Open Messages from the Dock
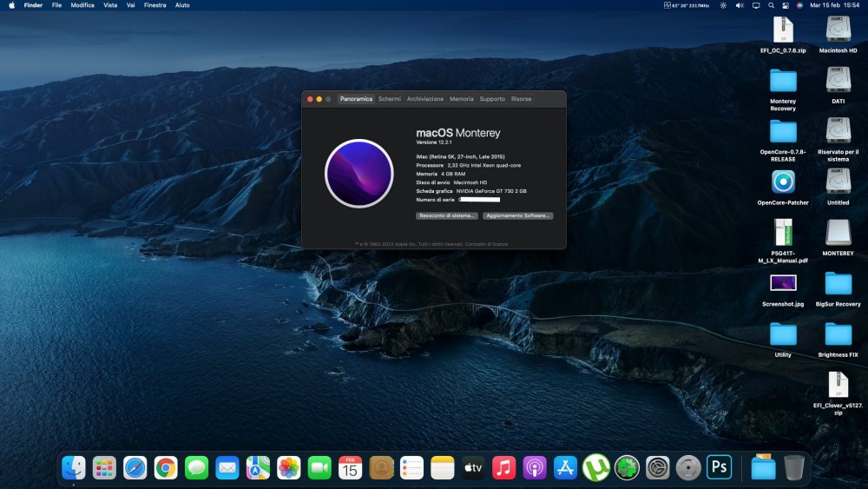Viewport: 868px width, 489px height. point(196,468)
